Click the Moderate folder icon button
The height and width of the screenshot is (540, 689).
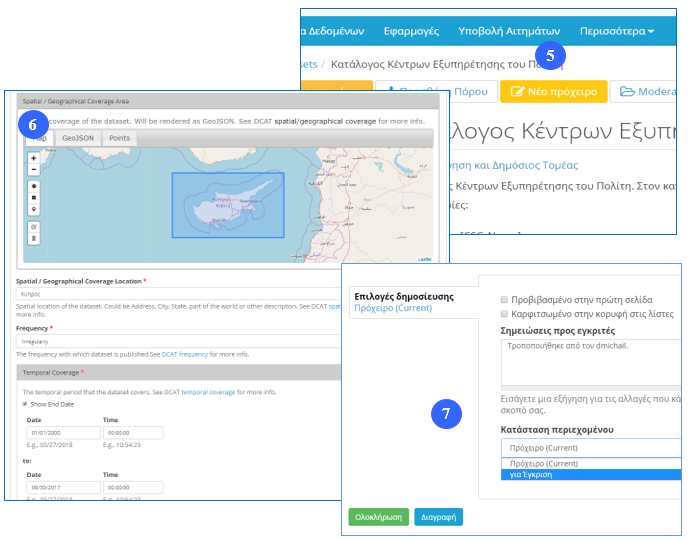(x=645, y=91)
